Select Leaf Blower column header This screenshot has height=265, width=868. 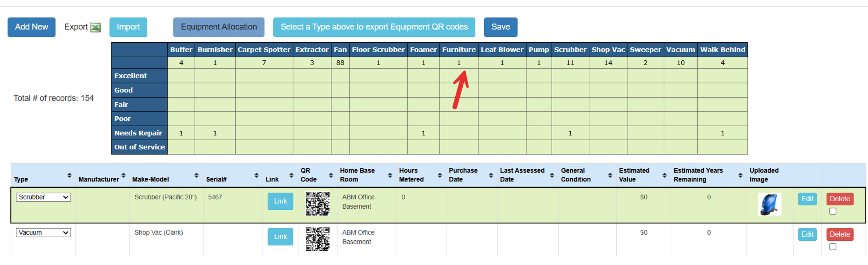pyautogui.click(x=502, y=50)
